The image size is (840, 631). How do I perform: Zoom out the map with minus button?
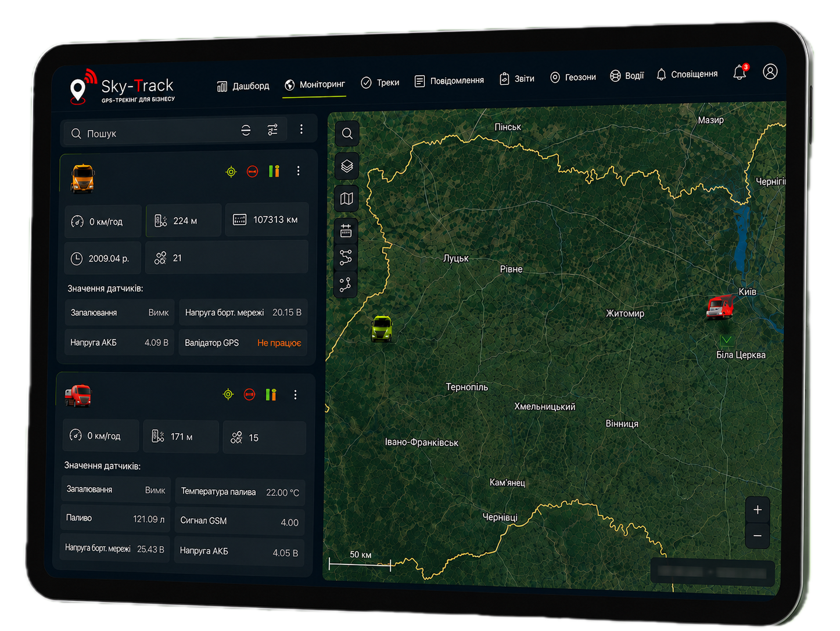pyautogui.click(x=758, y=536)
